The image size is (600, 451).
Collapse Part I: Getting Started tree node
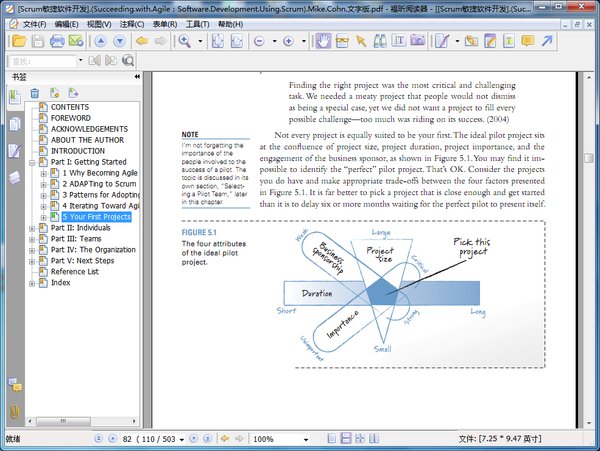click(32, 163)
